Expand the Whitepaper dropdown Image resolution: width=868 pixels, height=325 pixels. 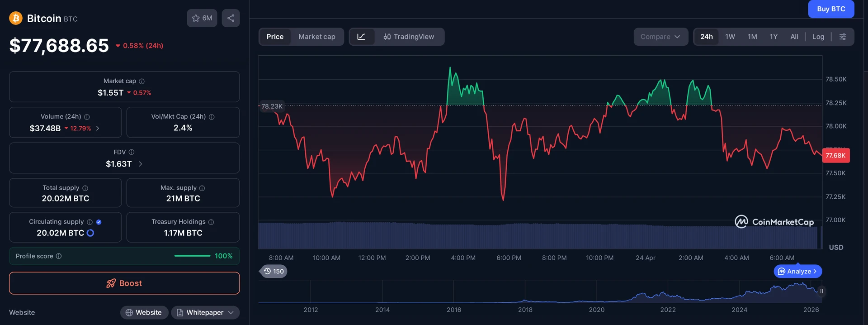(x=205, y=312)
